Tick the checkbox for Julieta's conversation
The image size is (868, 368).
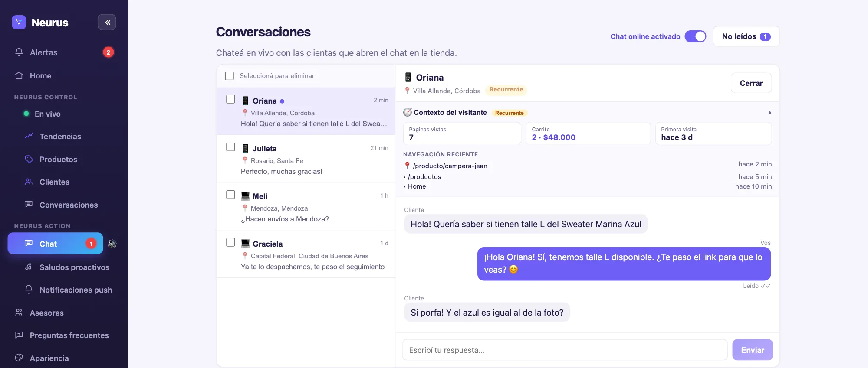(230, 147)
